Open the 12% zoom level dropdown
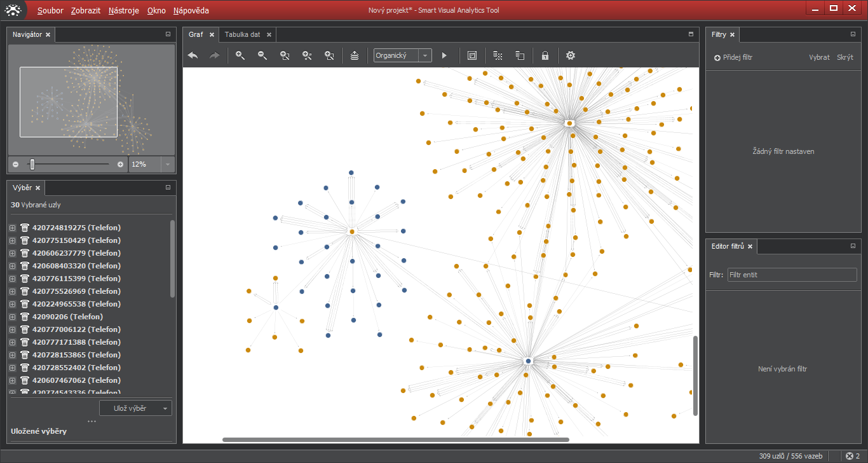 168,164
